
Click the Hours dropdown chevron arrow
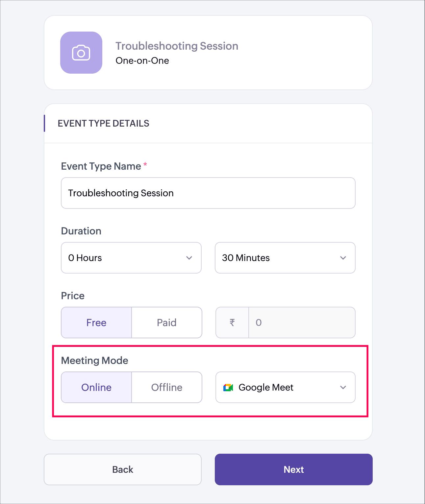pos(189,258)
